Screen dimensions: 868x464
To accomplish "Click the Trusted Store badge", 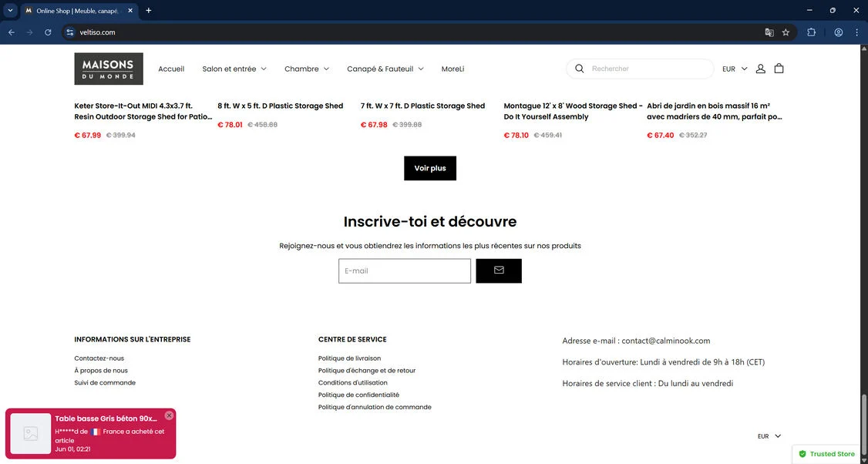I will tap(827, 454).
